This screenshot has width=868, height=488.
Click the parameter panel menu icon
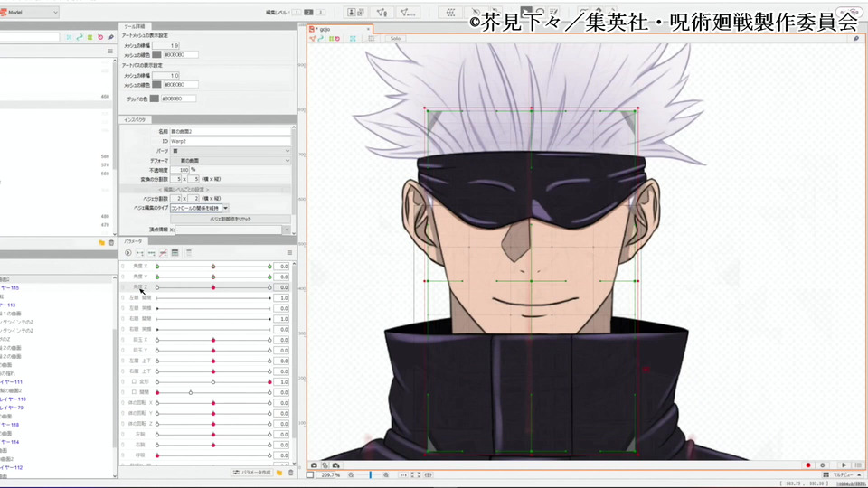click(289, 253)
